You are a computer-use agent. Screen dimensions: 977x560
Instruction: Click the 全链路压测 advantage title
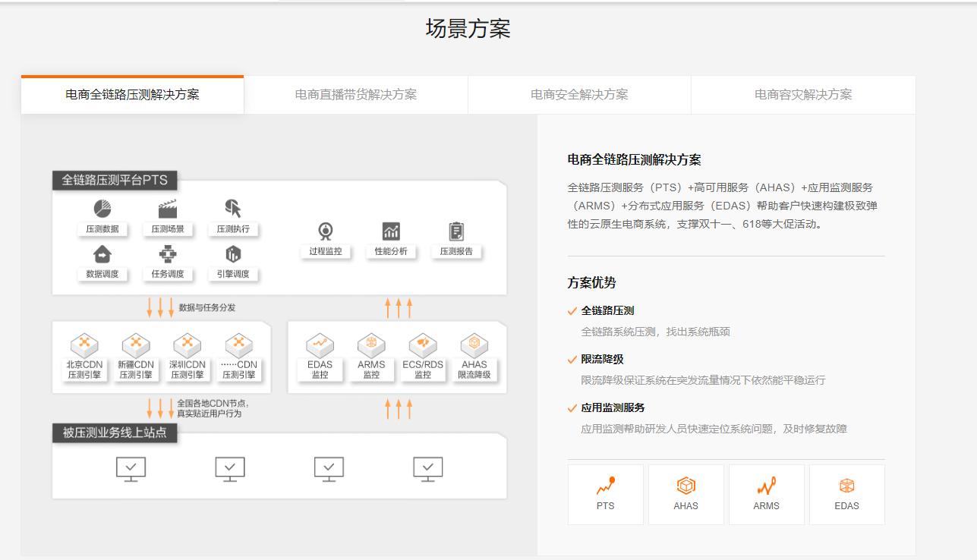point(607,310)
